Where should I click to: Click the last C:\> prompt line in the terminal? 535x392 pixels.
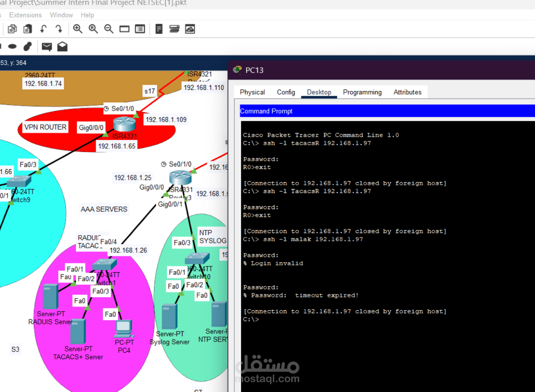point(251,319)
